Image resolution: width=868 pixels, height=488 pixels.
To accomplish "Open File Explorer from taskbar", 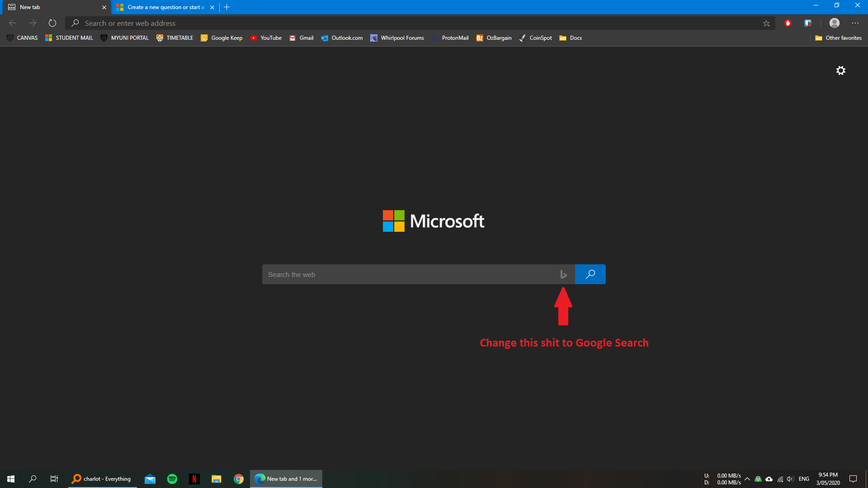I will point(216,479).
